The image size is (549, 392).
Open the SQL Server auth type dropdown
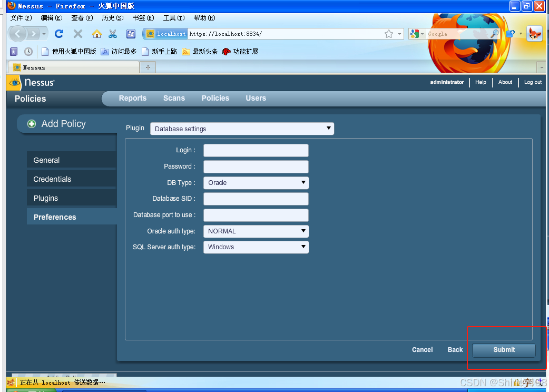[256, 247]
